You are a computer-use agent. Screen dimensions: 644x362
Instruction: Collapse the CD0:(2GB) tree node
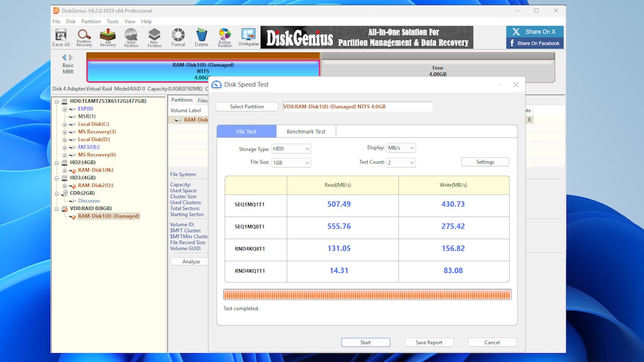57,193
